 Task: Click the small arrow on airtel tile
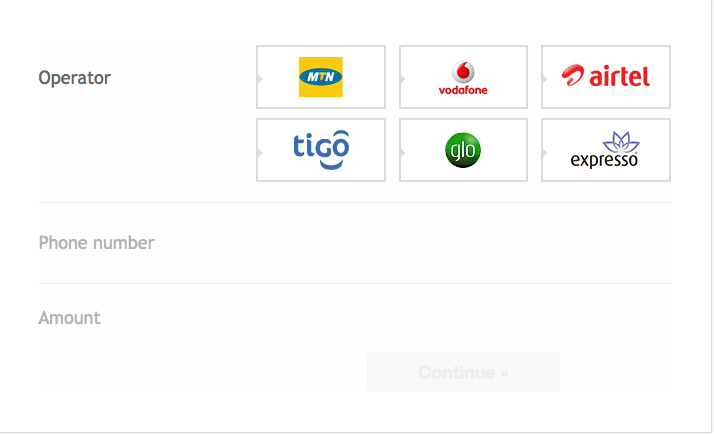(x=545, y=79)
